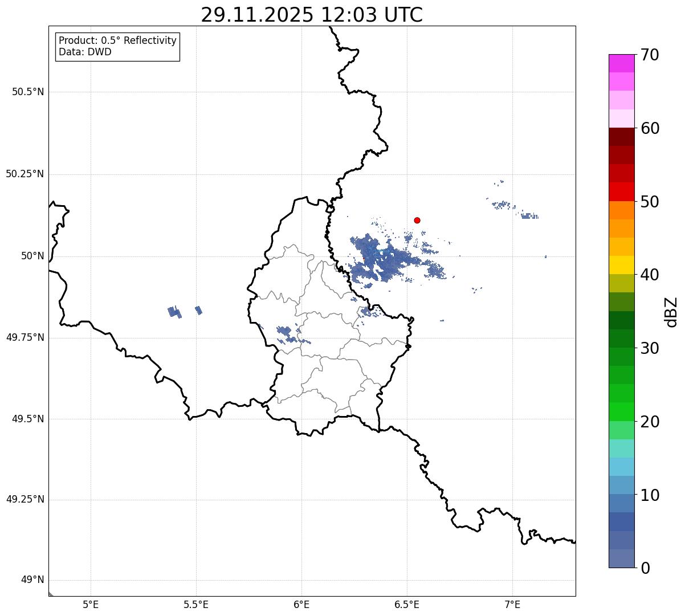
Task: Click the latitude label "50.25°N"
Action: click(x=25, y=174)
